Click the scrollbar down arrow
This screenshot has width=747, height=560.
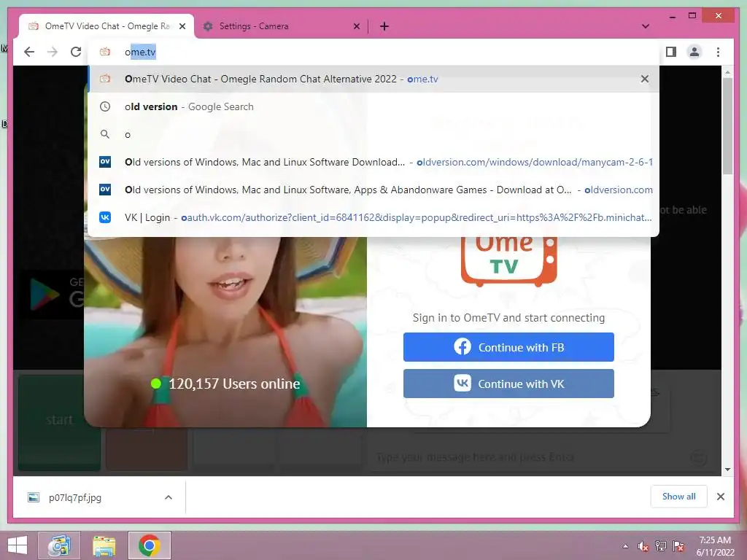(727, 470)
